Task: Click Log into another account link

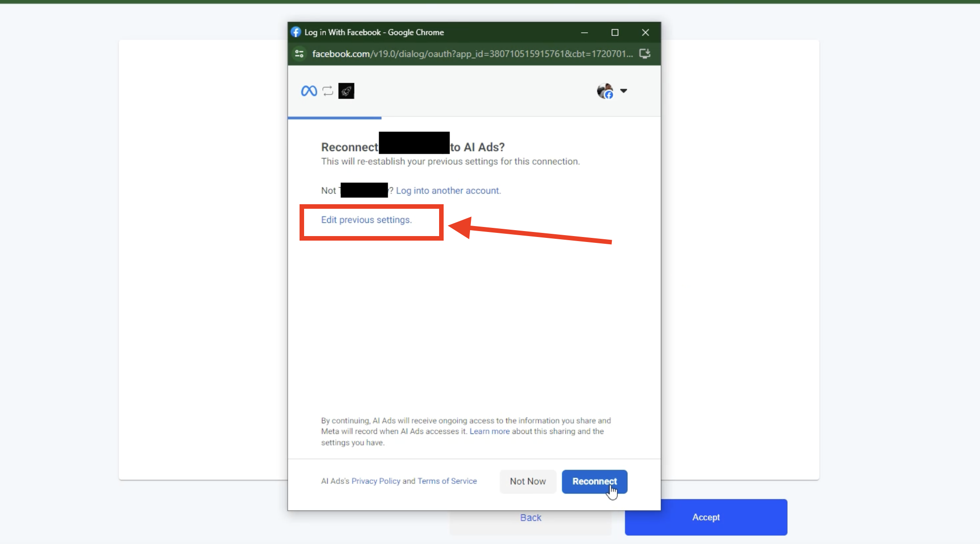Action: pyautogui.click(x=448, y=191)
